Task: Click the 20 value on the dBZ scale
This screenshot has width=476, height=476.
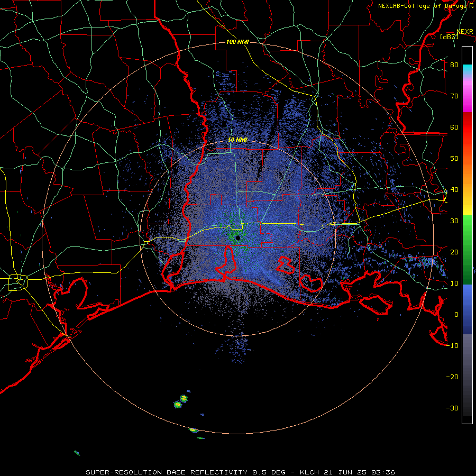Action: (x=454, y=252)
